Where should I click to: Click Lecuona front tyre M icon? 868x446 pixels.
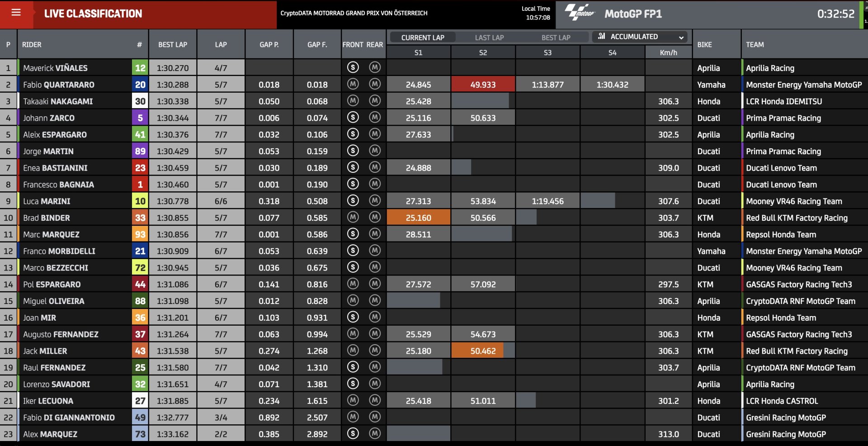(353, 400)
